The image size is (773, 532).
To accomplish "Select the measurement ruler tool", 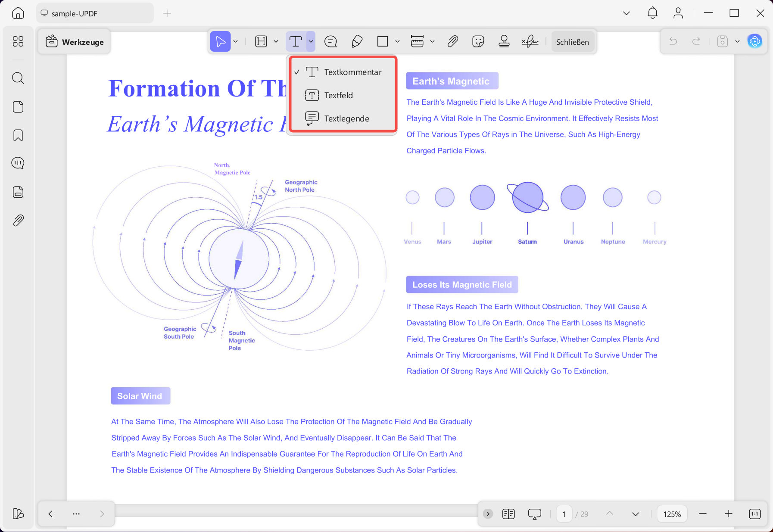I will click(x=417, y=41).
